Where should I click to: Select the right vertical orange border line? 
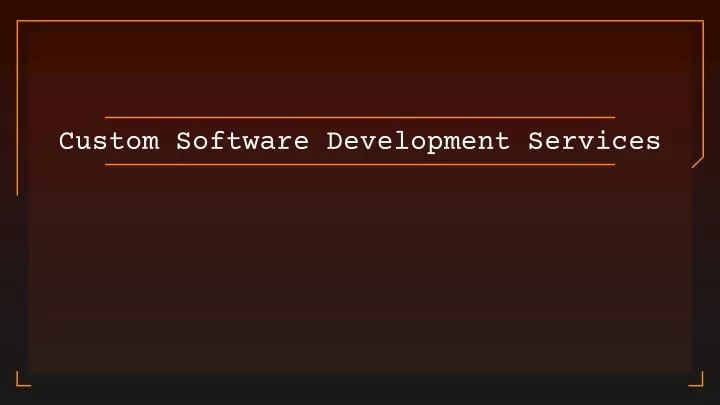703,89
